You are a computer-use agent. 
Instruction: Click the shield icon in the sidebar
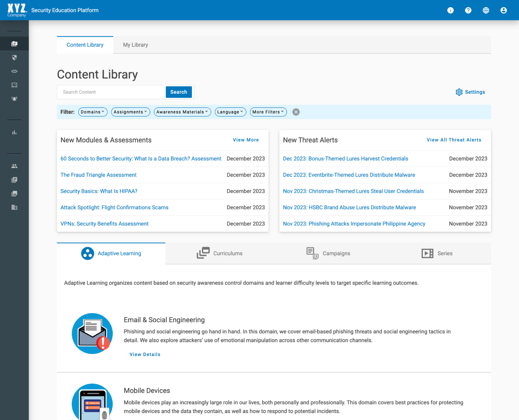pos(14,58)
